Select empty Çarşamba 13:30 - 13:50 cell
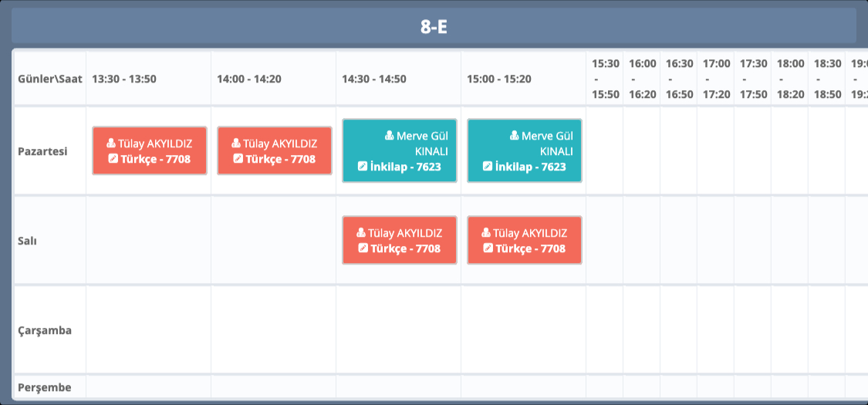868x405 pixels. [148, 329]
